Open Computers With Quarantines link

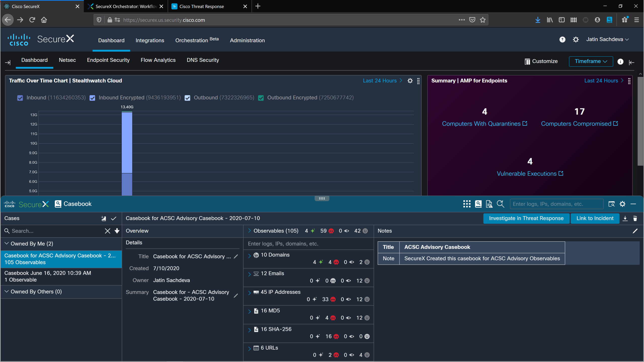point(485,124)
